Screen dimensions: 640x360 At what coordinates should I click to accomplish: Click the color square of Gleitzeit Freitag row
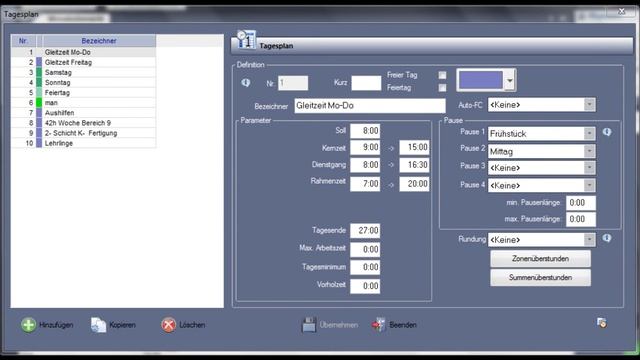(x=39, y=62)
